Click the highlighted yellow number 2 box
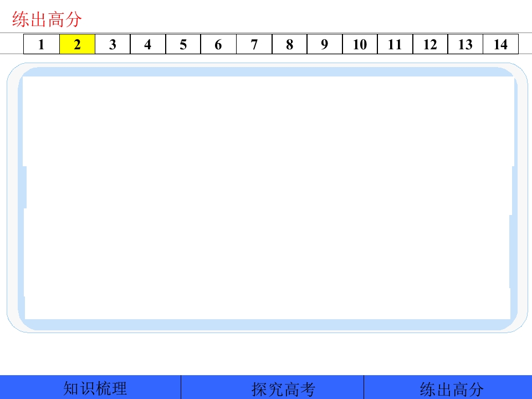The width and height of the screenshot is (532, 399). pos(78,44)
